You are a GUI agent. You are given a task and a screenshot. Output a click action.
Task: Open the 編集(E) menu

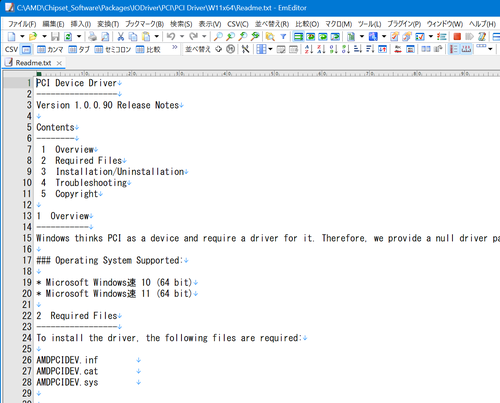[x=53, y=24]
